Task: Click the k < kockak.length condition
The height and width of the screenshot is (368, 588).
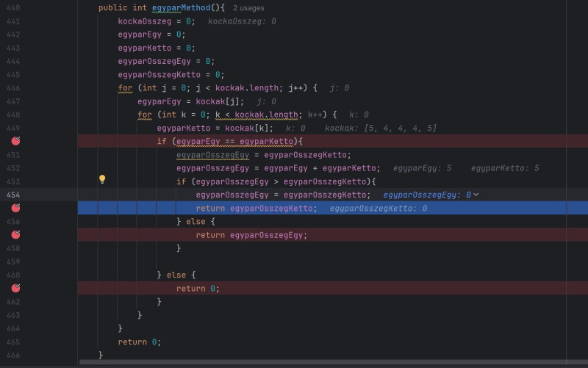Action: (257, 115)
